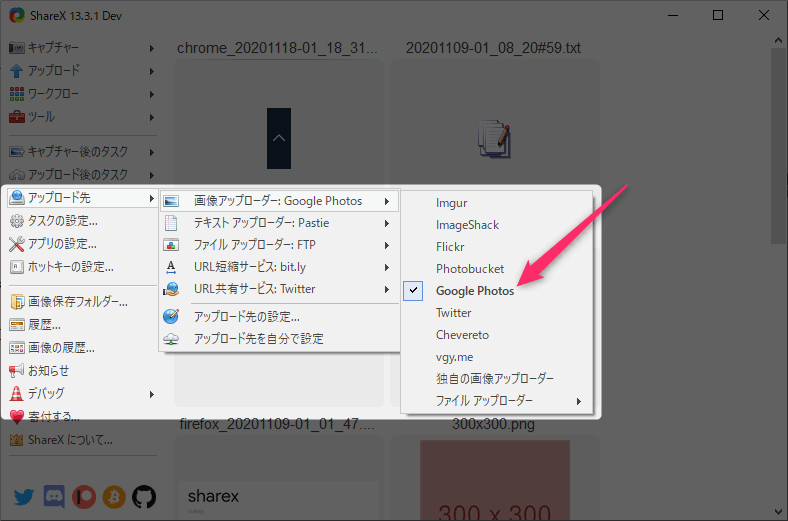Open the chrome_20201118 thumbnail
The image size is (788, 521).
[x=279, y=138]
